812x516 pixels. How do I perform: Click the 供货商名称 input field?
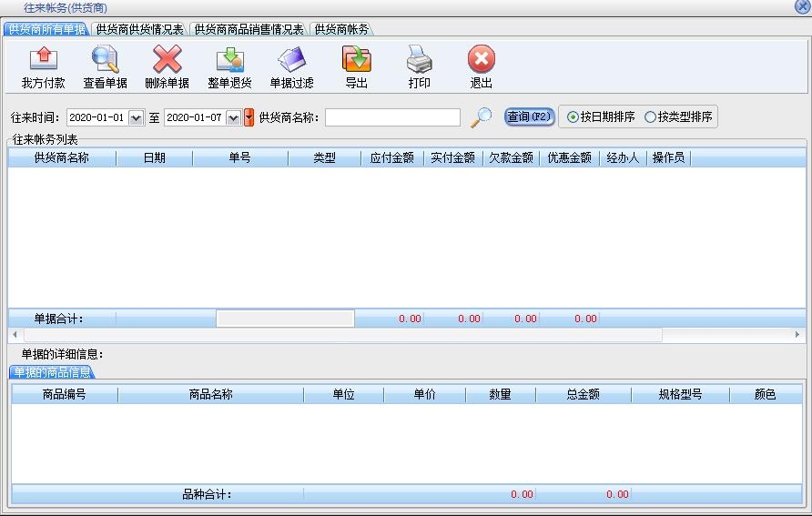tap(392, 117)
